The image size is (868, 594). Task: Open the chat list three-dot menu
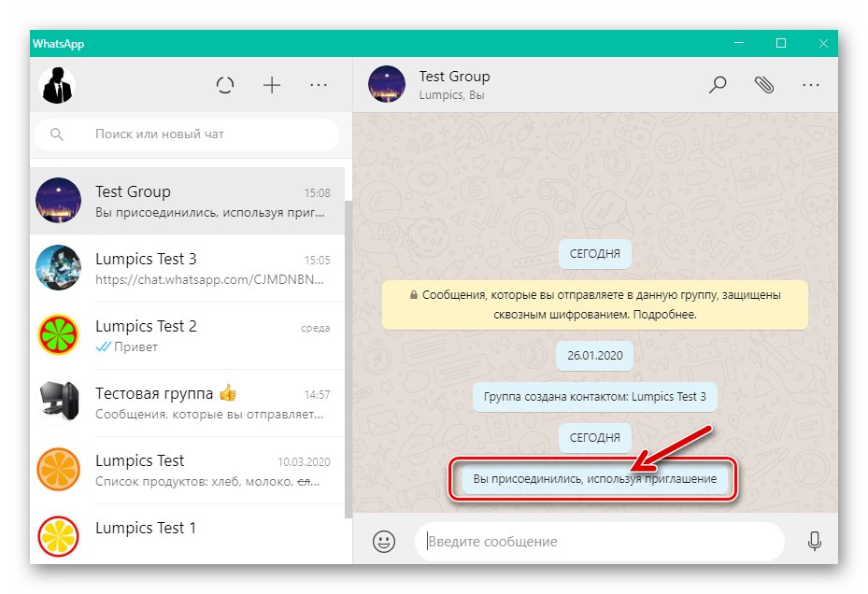click(319, 85)
